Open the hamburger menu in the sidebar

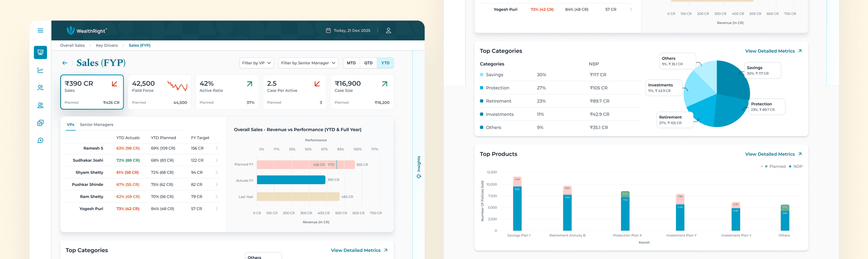click(40, 31)
